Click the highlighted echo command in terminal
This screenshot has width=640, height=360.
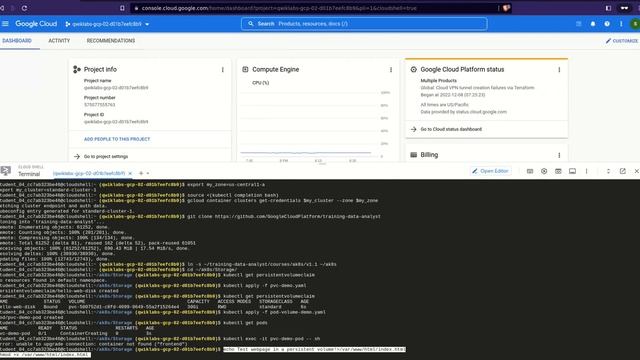[314, 349]
